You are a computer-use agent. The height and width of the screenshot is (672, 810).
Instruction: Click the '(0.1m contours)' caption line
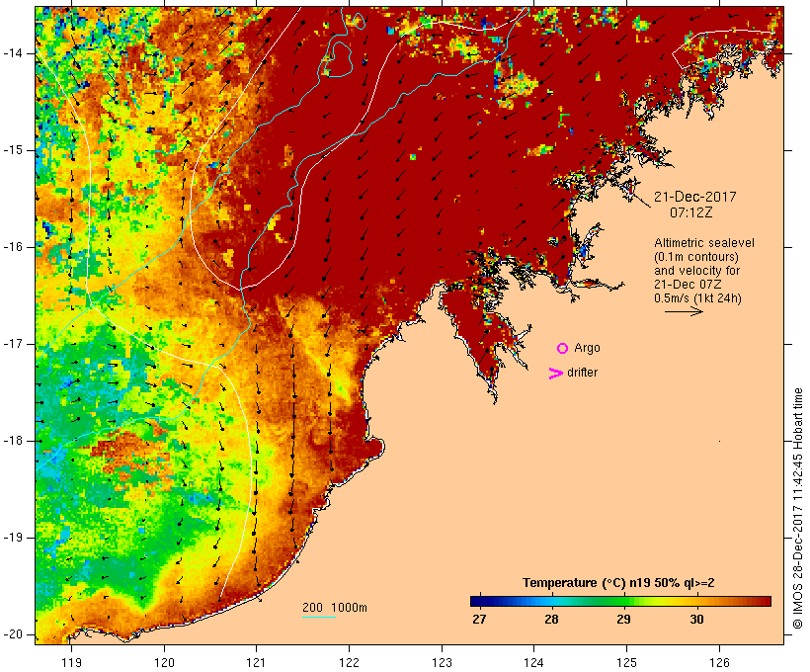pos(696,257)
